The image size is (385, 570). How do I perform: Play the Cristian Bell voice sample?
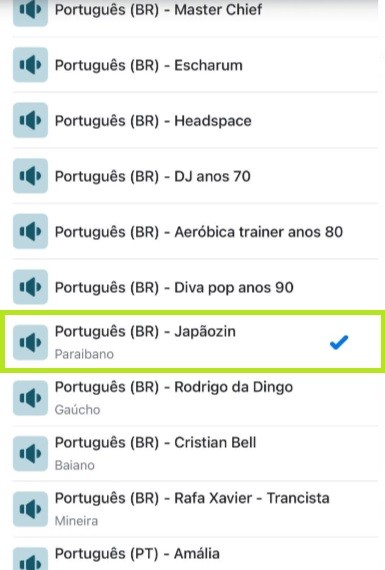click(x=30, y=454)
